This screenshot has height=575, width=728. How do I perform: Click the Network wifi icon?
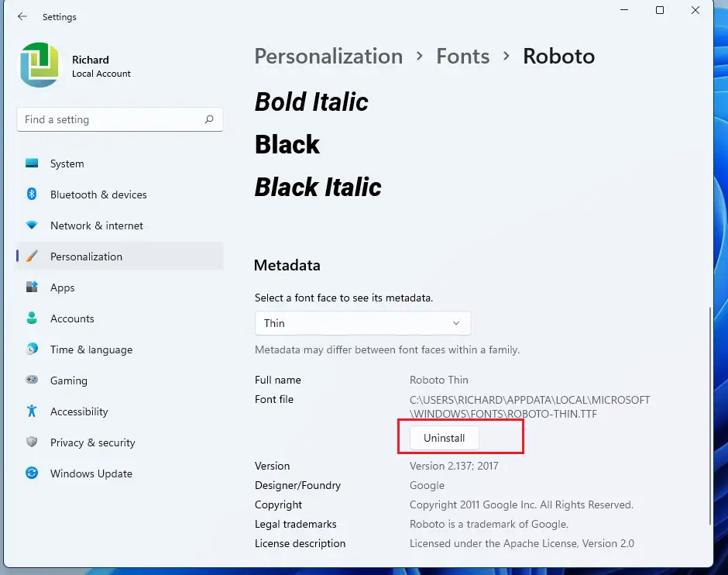(32, 226)
